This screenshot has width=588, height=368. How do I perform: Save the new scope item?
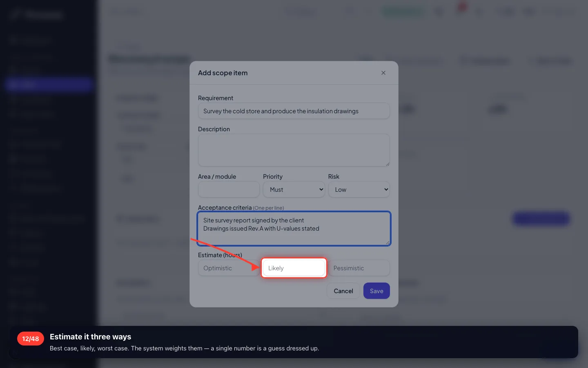click(x=376, y=291)
